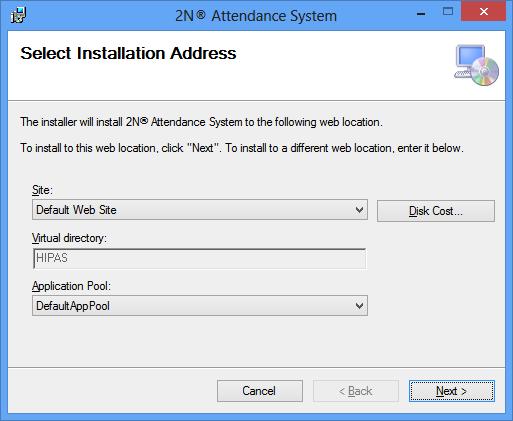Click the installer icon in the title bar
The height and width of the screenshot is (421, 513).
(18, 15)
